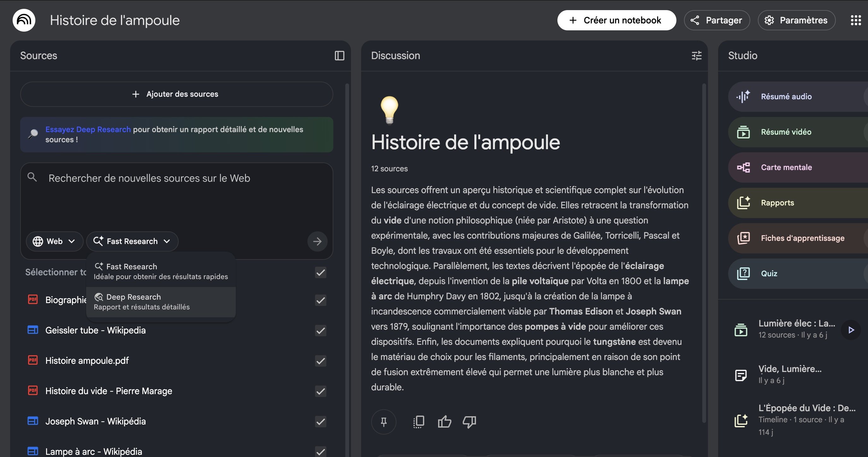Deselect the Joseph Swan - Wikipédia source
The image size is (868, 457).
tap(320, 422)
